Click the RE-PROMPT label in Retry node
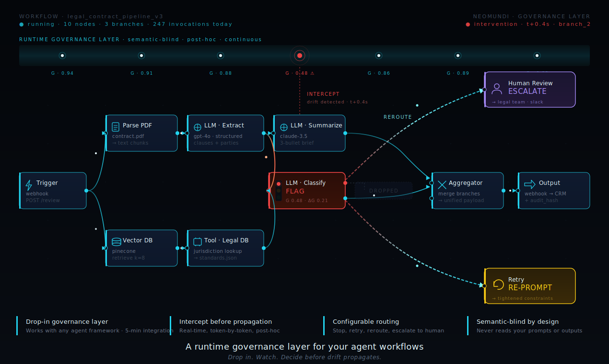 pyautogui.click(x=530, y=287)
